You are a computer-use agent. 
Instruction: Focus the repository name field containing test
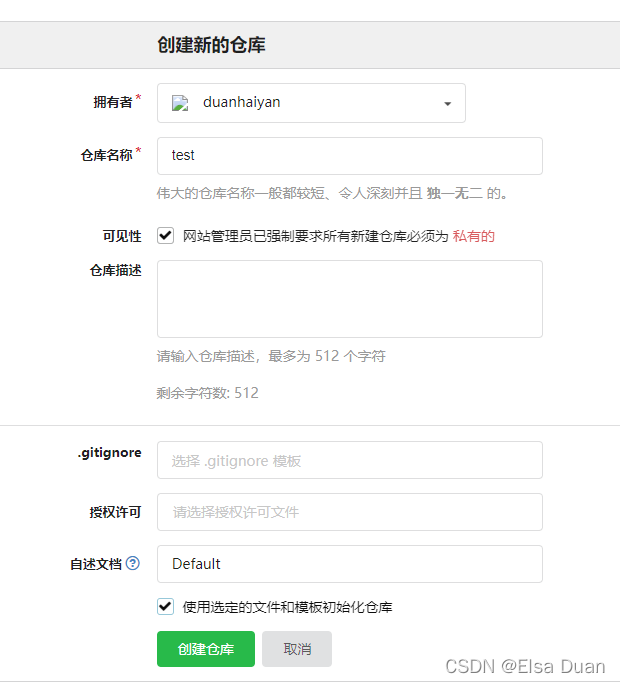[x=349, y=156]
